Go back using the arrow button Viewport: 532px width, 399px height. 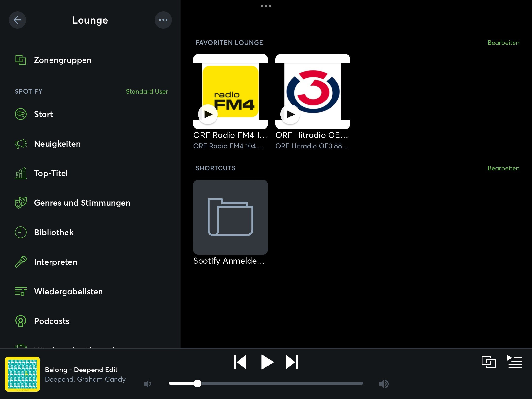(x=17, y=20)
